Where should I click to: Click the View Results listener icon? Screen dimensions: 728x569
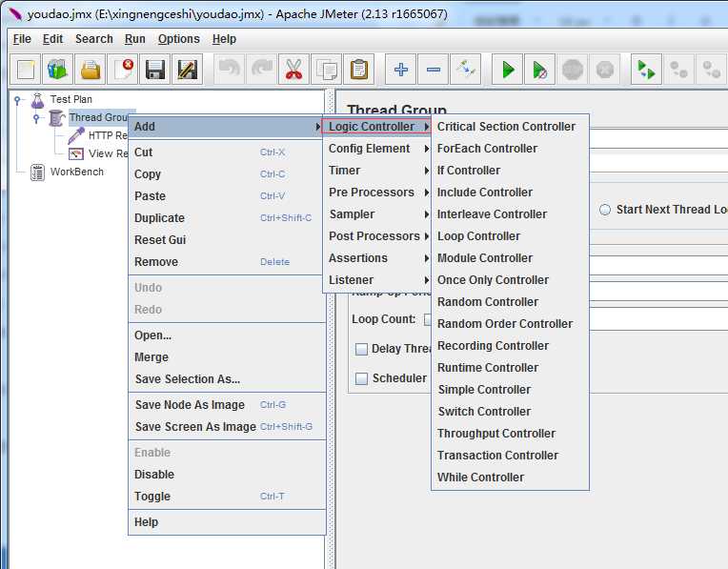tap(75, 153)
